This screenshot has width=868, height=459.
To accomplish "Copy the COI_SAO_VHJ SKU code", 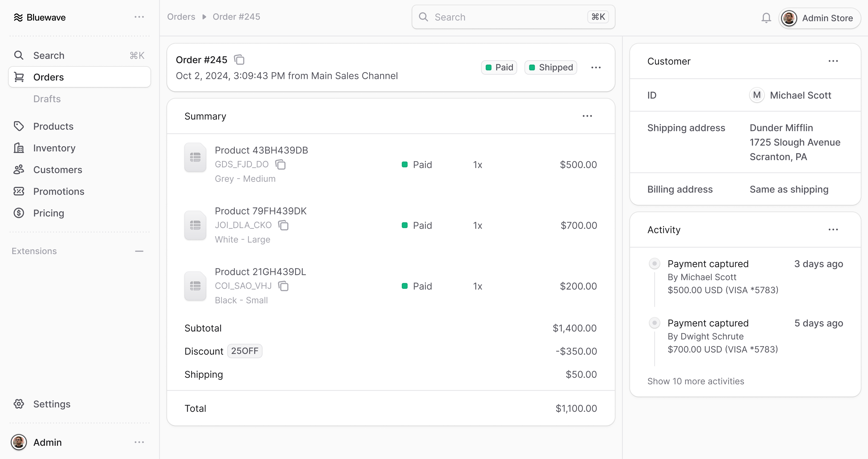I will (283, 286).
